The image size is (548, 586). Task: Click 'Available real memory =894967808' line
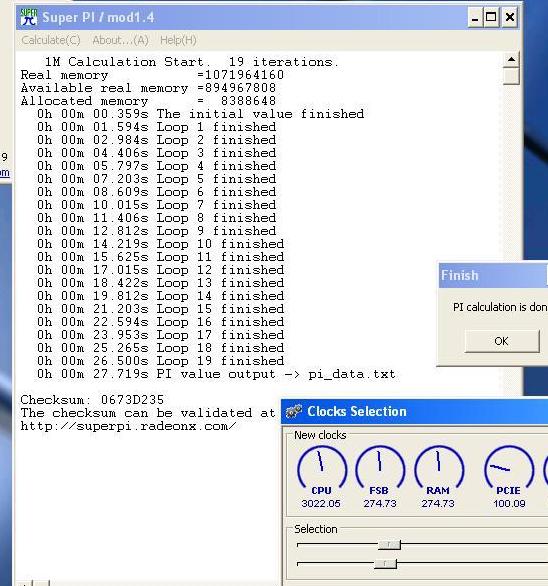(148, 88)
